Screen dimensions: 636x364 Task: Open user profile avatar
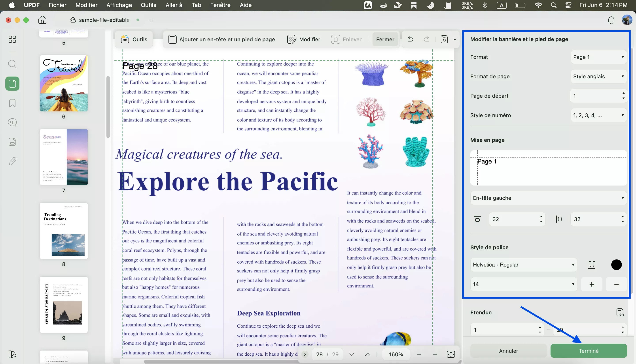[627, 20]
